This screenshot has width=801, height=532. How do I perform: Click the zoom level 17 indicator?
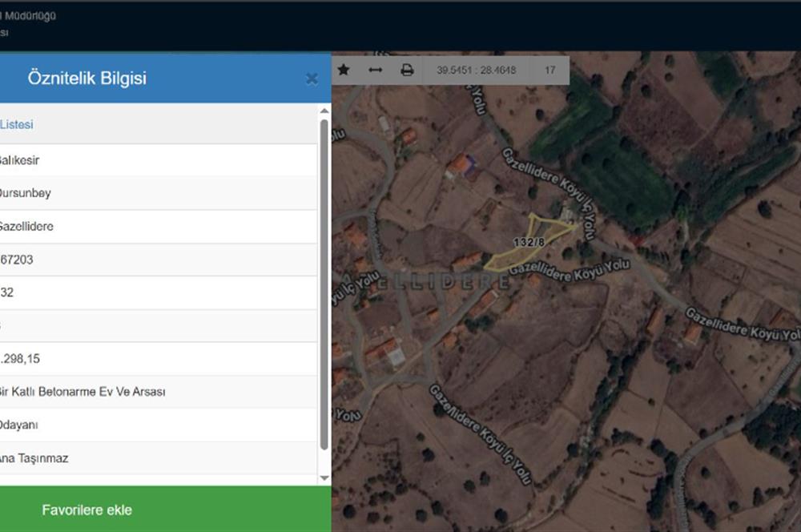(x=550, y=71)
